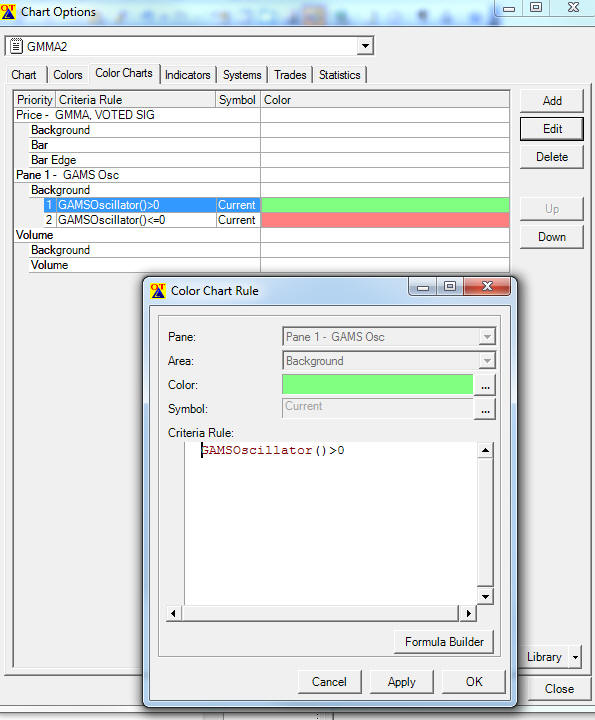Open the Library dropdown arrow
This screenshot has height=720, width=595.
click(x=575, y=657)
